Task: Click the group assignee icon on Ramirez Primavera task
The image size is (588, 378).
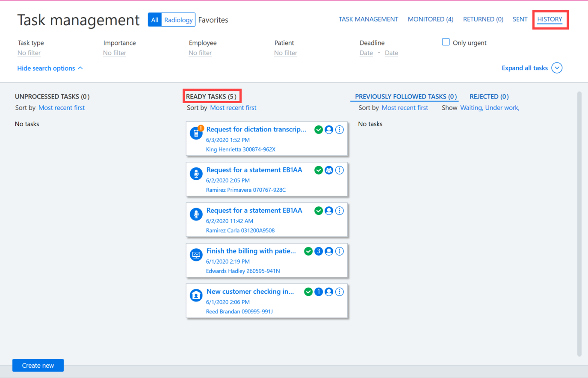Action: [329, 170]
